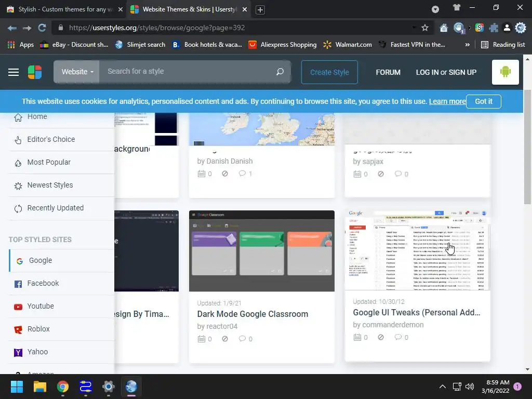Open Editor's Choice in sidebar

(x=61, y=139)
